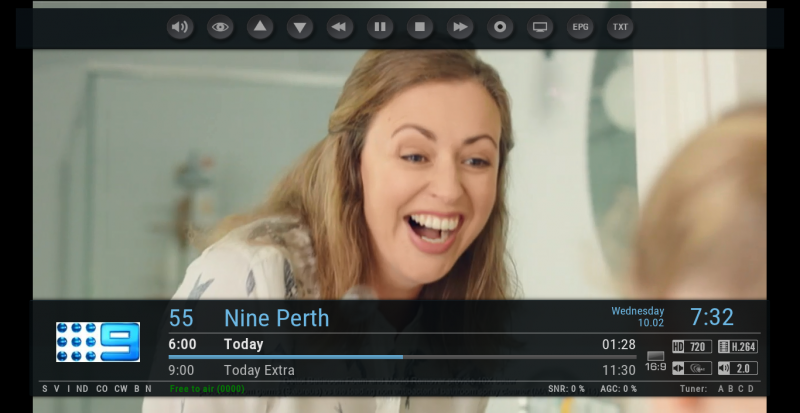The width and height of the screenshot is (800, 413).
Task: Click the HD 720 resolution indicator
Action: click(x=691, y=347)
